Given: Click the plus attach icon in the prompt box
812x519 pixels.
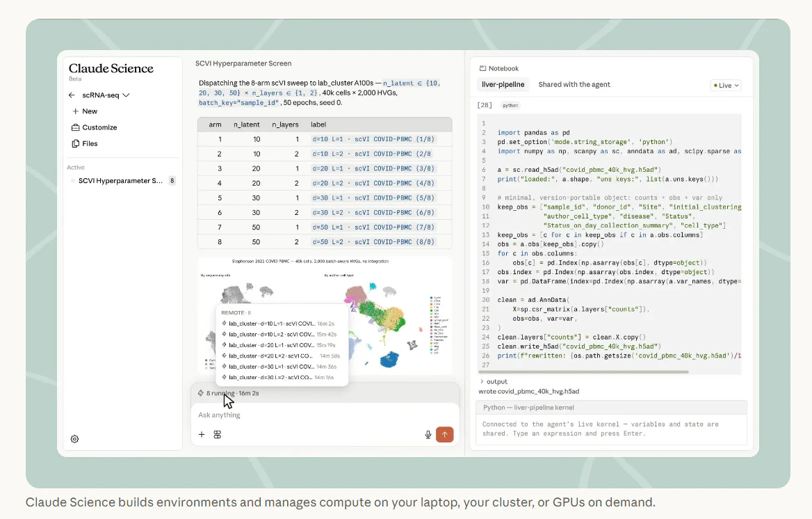Looking at the screenshot, I should tap(202, 435).
